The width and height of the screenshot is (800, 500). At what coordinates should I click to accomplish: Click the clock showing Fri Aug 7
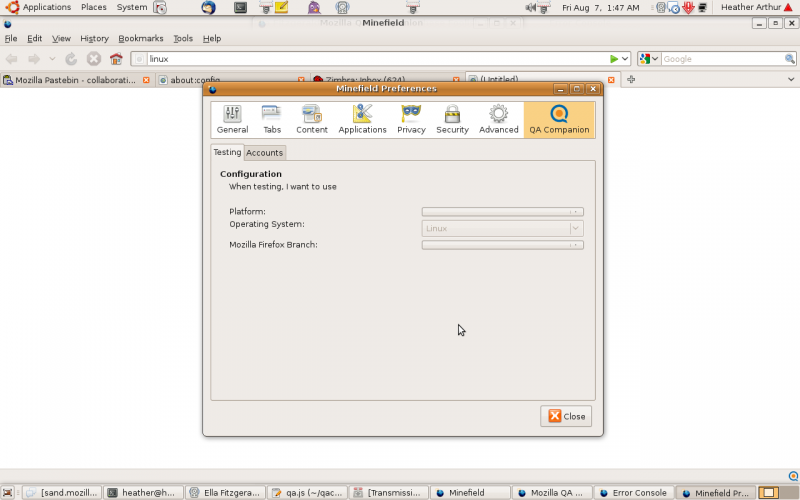pos(601,7)
